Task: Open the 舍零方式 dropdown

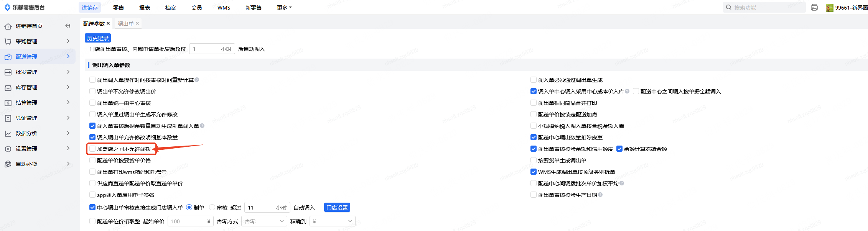Action: [264, 221]
